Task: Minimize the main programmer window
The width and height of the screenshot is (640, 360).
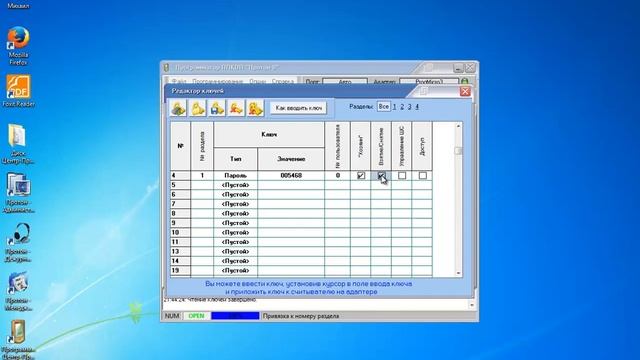Action: click(x=458, y=68)
